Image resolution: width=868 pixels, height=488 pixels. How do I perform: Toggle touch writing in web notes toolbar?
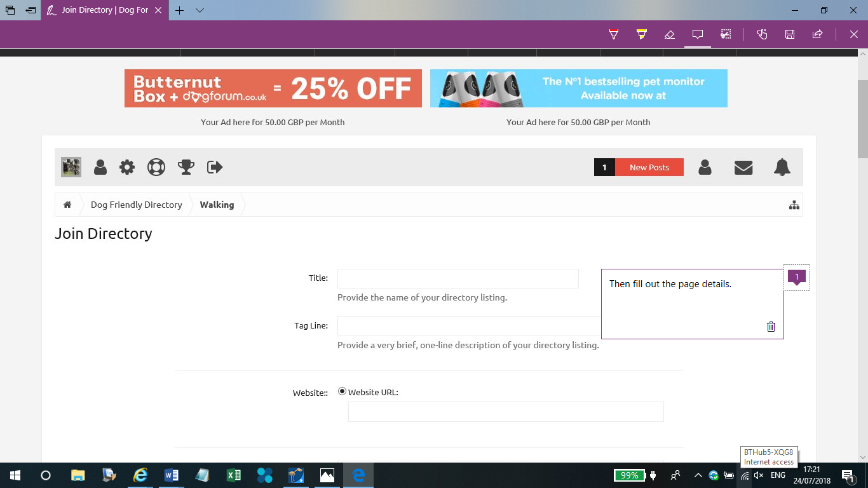[x=762, y=34]
